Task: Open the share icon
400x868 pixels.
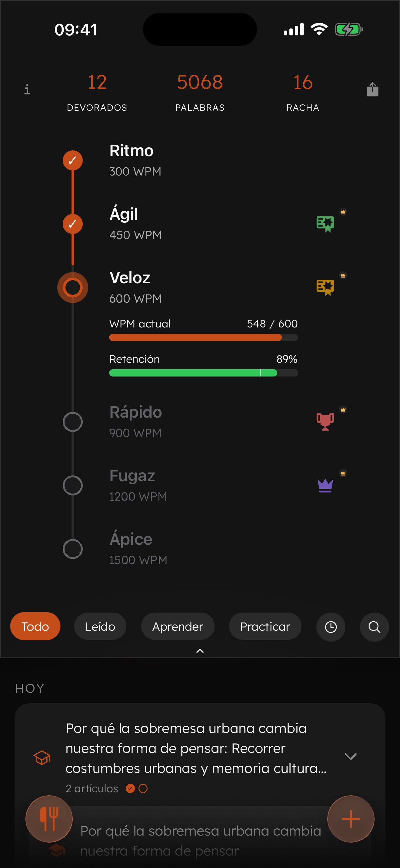Action: 372,90
